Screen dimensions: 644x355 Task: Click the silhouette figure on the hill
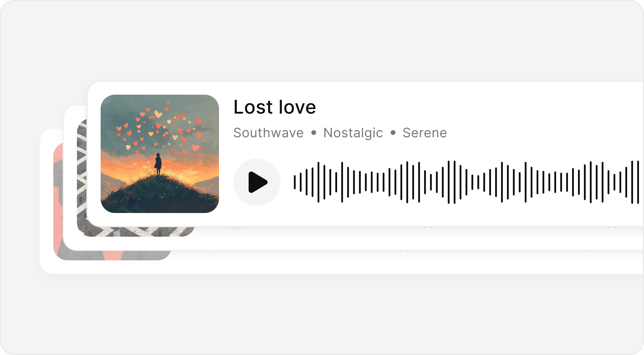pos(158,164)
